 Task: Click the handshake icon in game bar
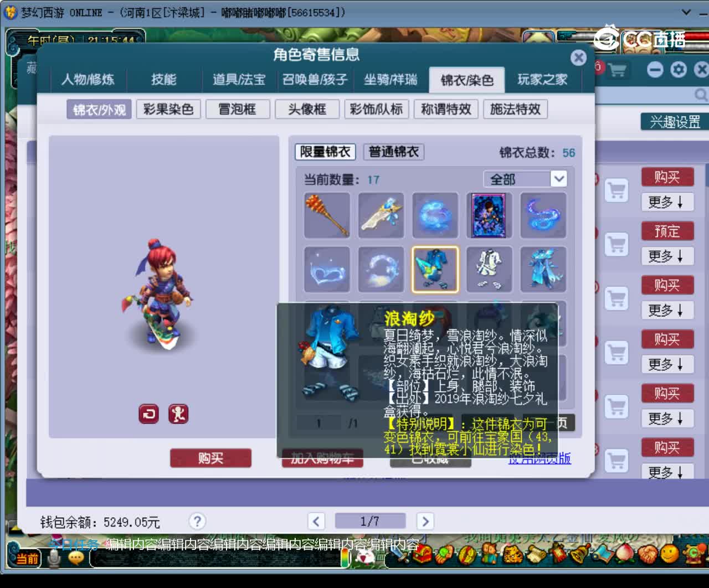[x=648, y=553]
